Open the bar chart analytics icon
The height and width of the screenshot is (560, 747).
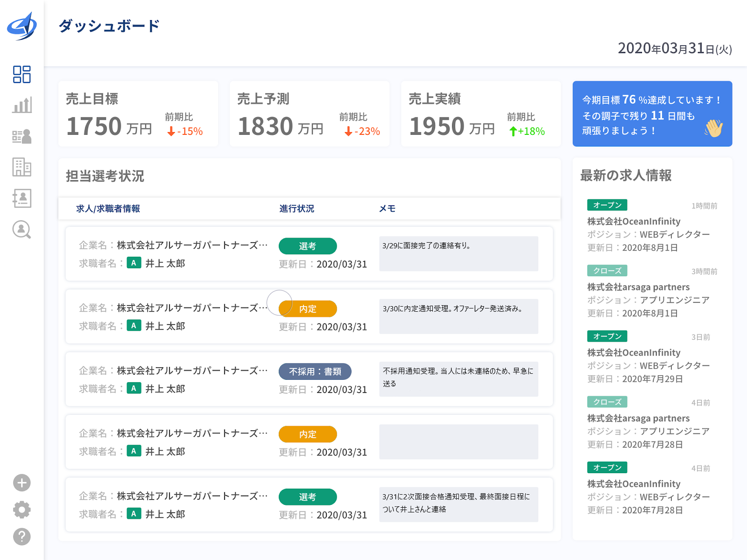click(22, 105)
